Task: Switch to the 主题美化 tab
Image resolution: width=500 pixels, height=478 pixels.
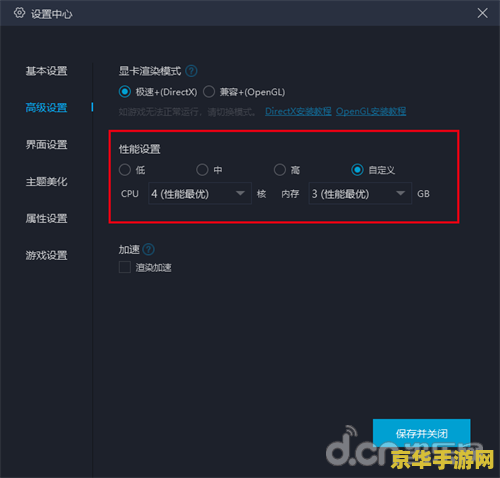Action: [x=47, y=182]
